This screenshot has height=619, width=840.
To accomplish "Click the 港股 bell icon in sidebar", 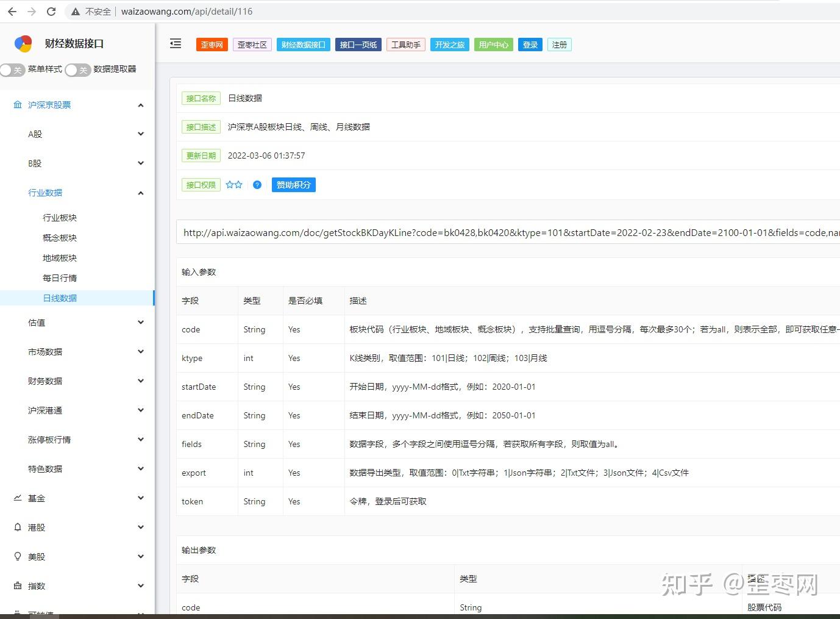I will click(17, 527).
